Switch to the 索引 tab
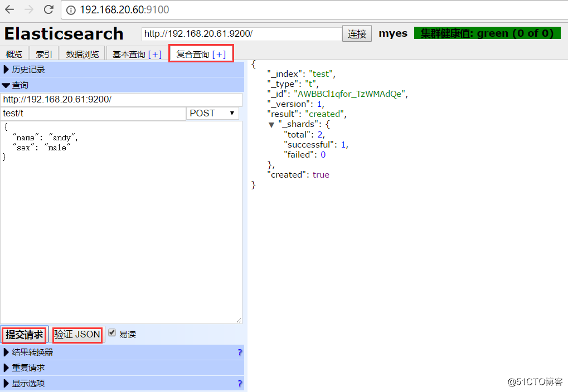Screen dimensions: 568x392 (44, 54)
